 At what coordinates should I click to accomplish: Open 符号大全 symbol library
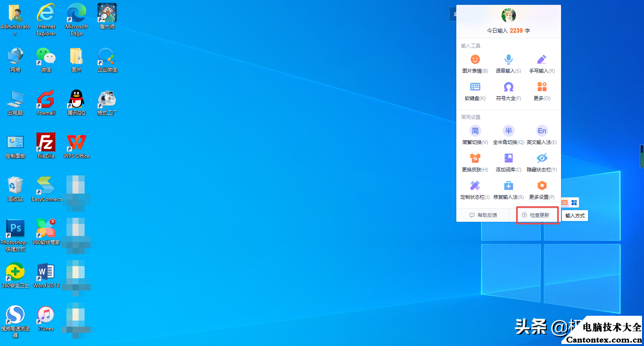508,92
